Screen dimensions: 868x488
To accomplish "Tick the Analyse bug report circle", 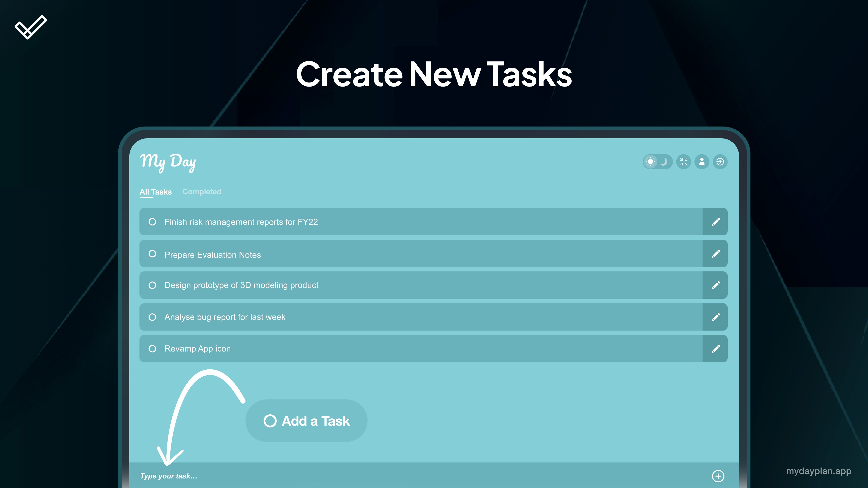I will (x=152, y=317).
